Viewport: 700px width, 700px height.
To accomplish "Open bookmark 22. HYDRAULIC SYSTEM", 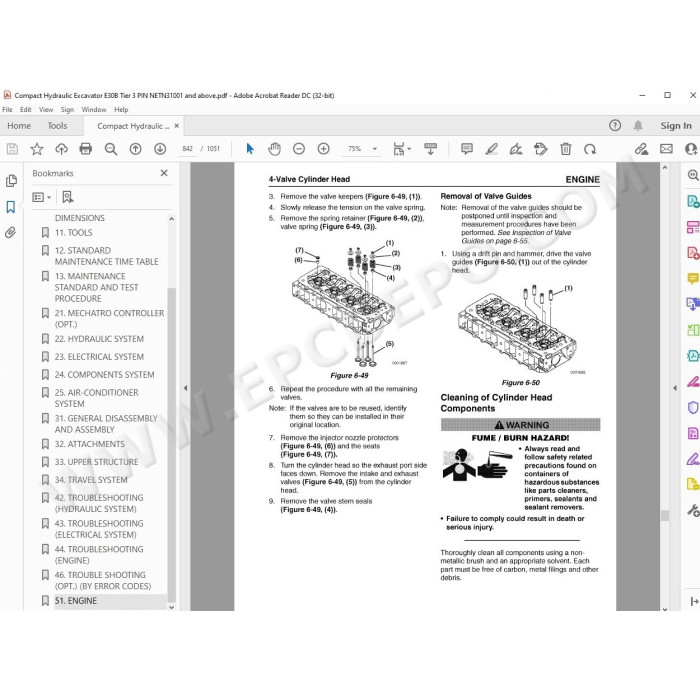I will point(99,339).
